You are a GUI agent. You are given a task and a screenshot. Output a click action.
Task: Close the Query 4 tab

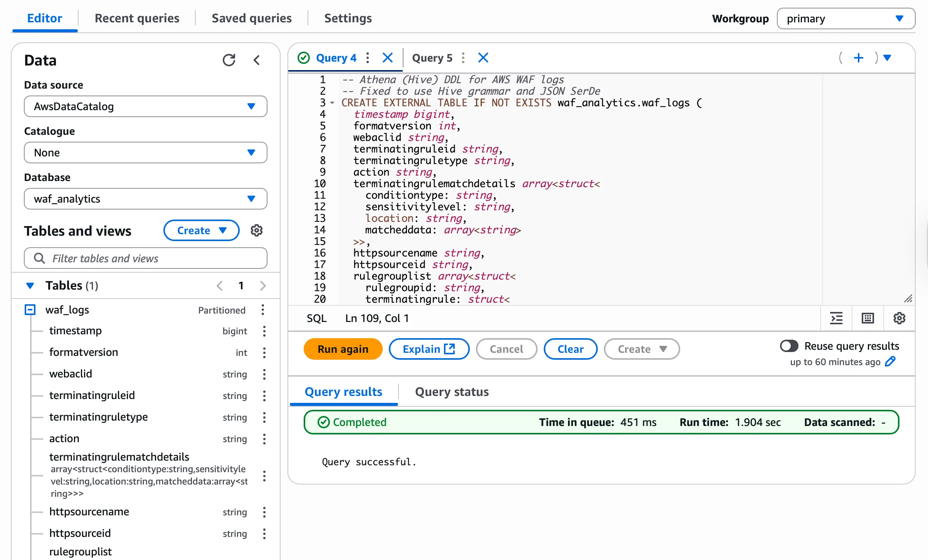388,58
